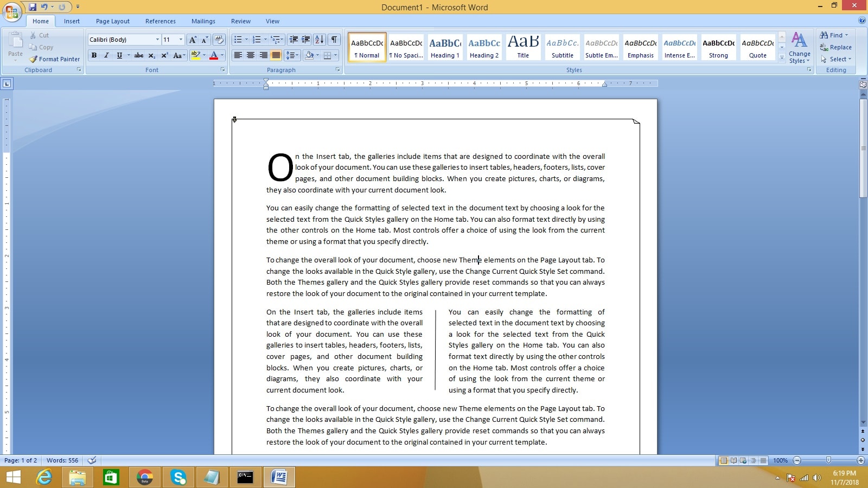Screen dimensions: 868x488
Task: Sort text alphabetically with A-Z icon
Action: click(320, 40)
